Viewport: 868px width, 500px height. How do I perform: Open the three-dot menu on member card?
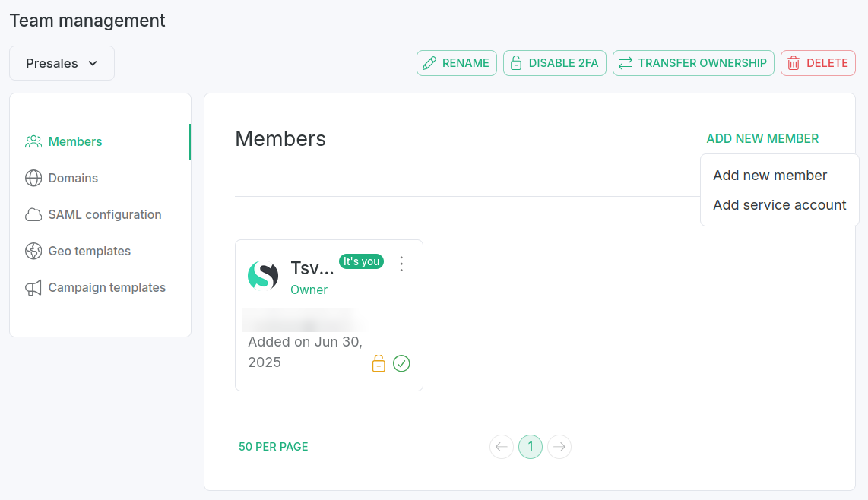(x=402, y=264)
